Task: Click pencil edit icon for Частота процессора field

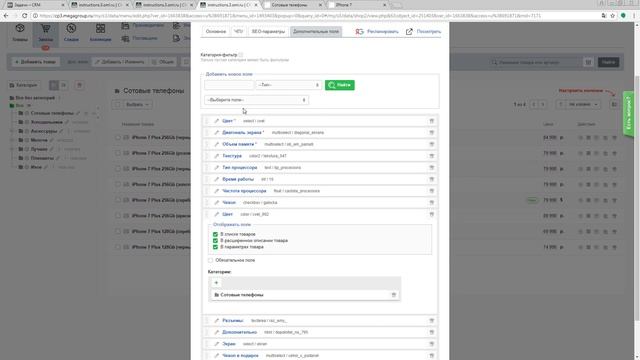Action: [217, 191]
